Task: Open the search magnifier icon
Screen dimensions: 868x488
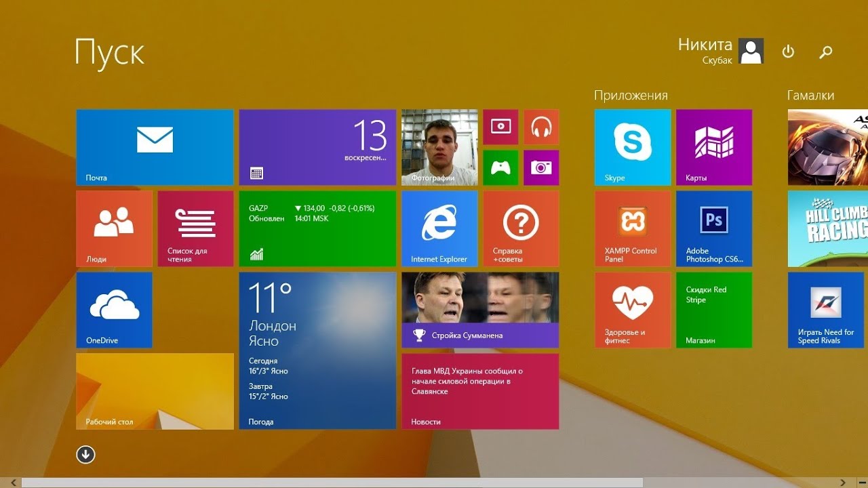Action: coord(825,52)
